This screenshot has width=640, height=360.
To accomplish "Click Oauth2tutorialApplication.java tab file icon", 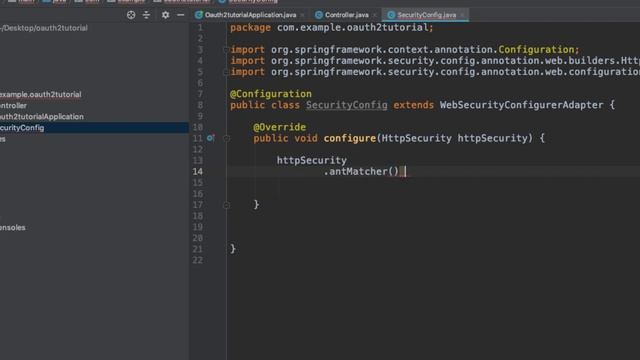I will point(199,15).
